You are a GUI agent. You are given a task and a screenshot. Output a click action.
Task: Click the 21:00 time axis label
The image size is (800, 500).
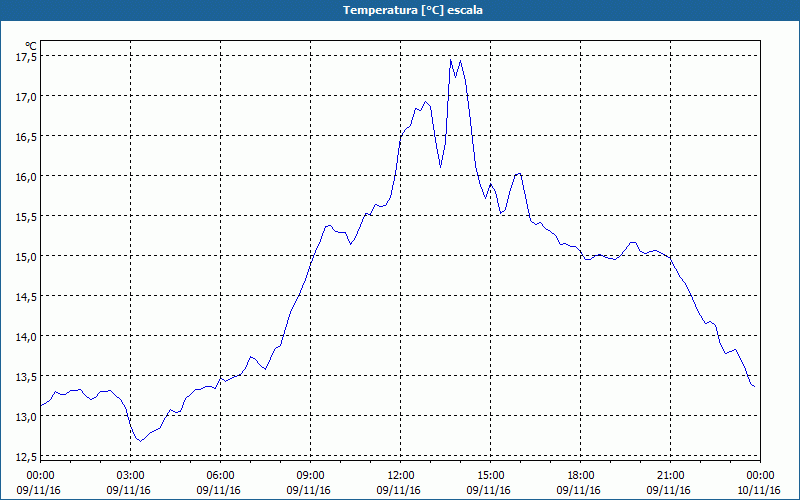(670, 476)
